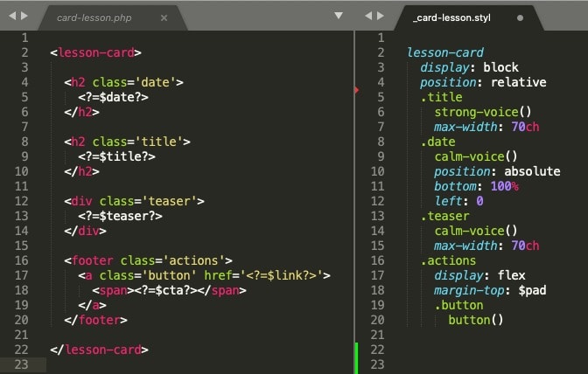
Task: Select the card-lesson.php tab
Action: click(x=94, y=17)
